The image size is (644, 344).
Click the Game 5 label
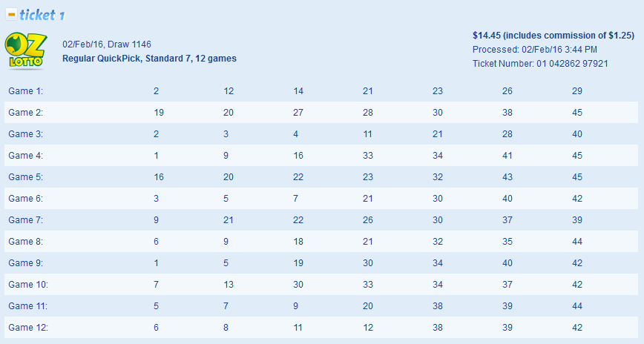26,177
